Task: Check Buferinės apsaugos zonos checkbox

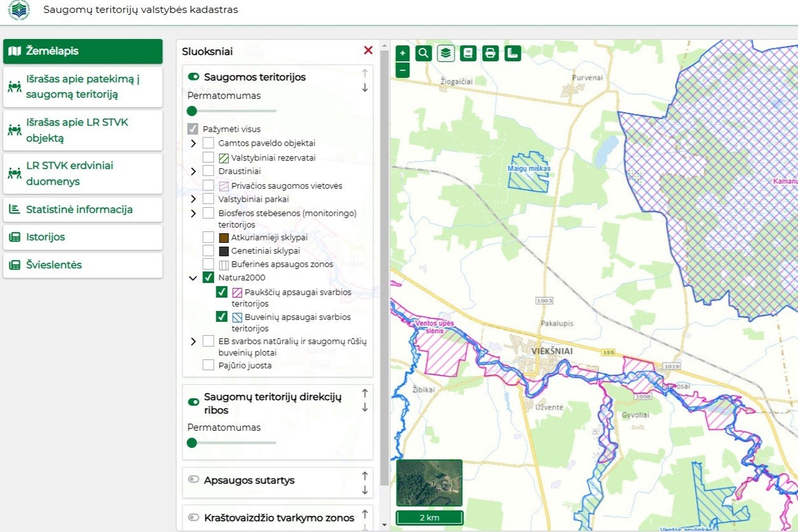Action: click(x=208, y=264)
